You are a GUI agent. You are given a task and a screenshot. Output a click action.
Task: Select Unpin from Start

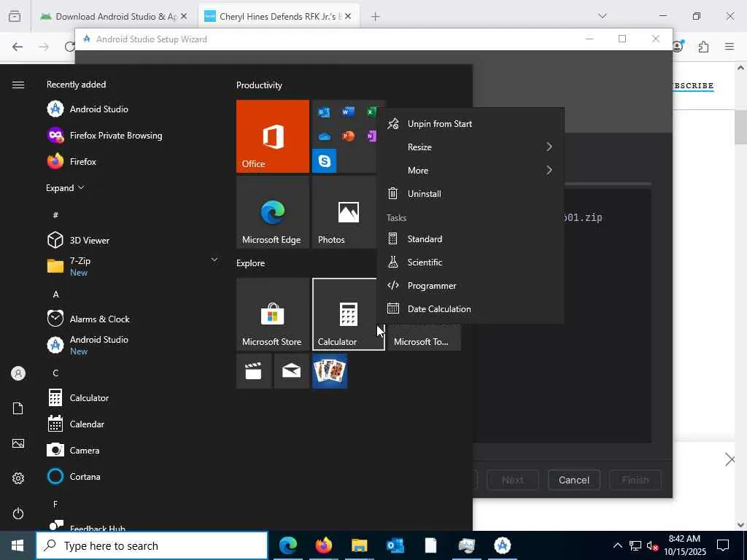[x=471, y=124]
